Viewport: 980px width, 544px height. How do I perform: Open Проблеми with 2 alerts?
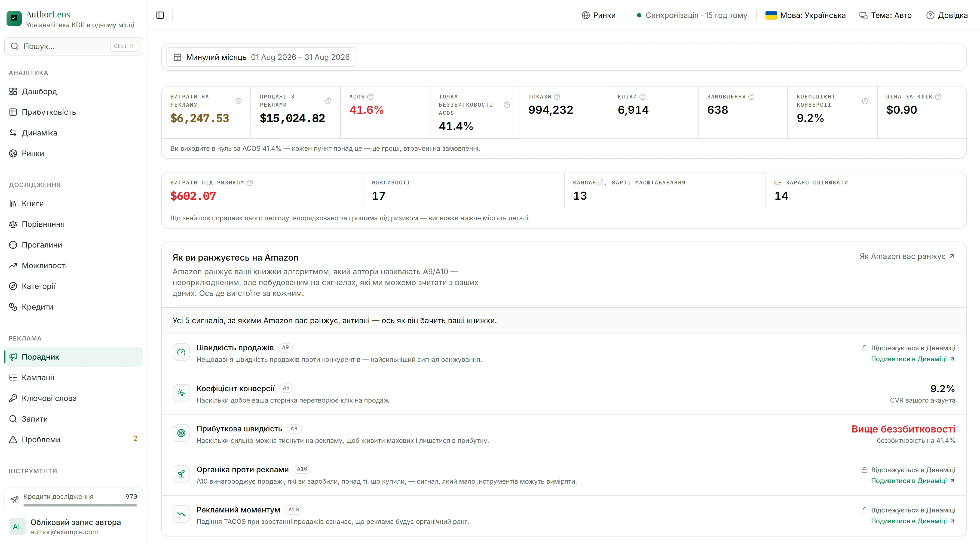tap(74, 440)
